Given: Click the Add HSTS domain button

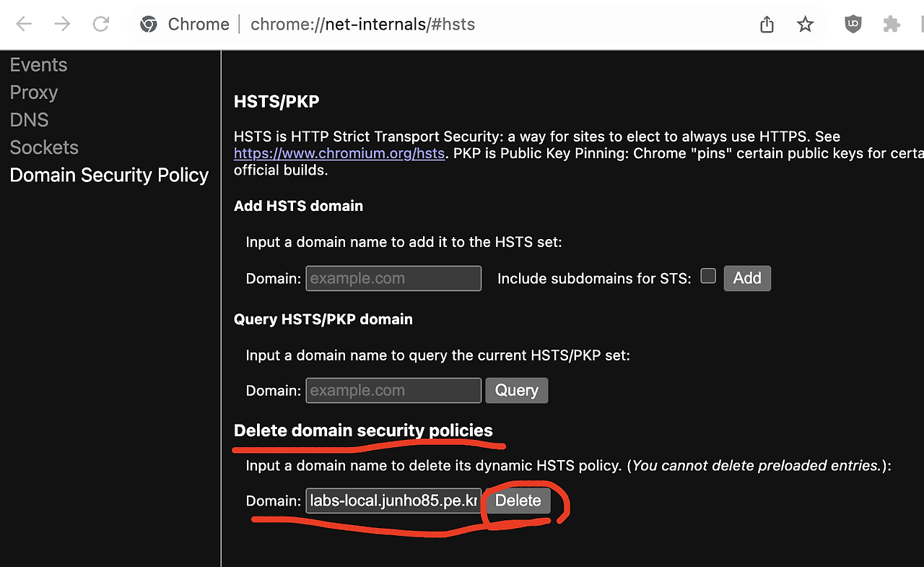Looking at the screenshot, I should (747, 278).
